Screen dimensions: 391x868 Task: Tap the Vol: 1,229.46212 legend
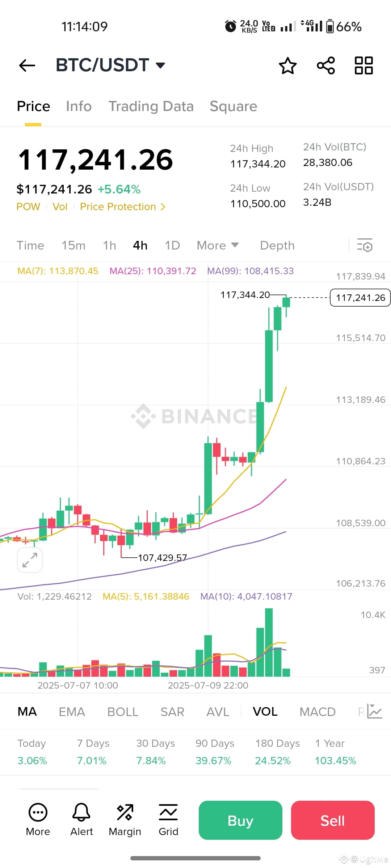click(x=55, y=596)
